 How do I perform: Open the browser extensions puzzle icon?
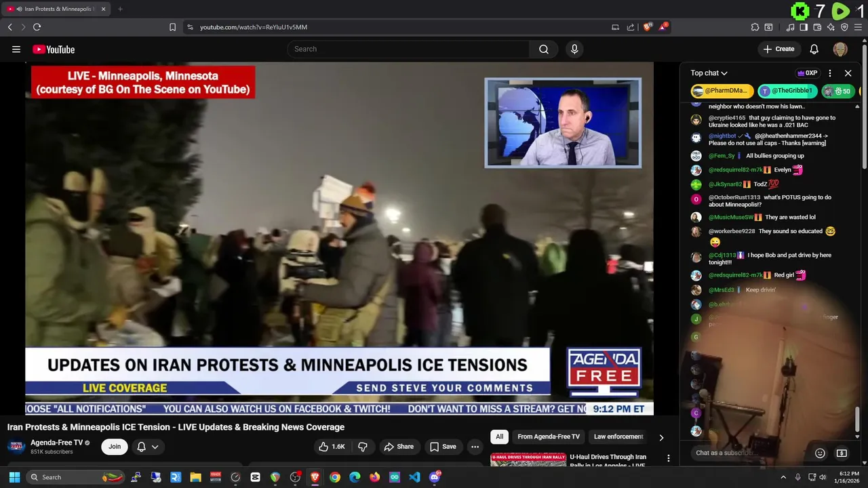pos(755,27)
